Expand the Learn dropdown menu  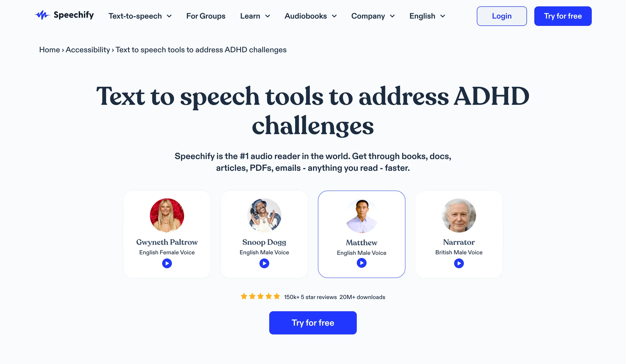click(255, 16)
